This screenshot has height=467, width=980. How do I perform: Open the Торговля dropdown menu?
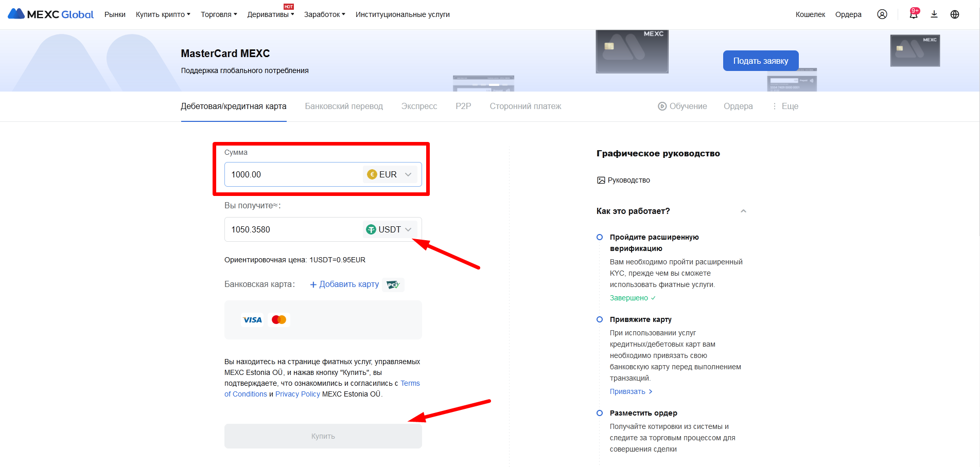tap(219, 14)
